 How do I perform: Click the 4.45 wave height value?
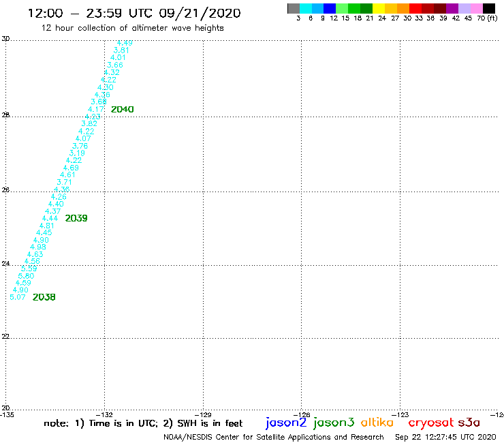(x=44, y=232)
